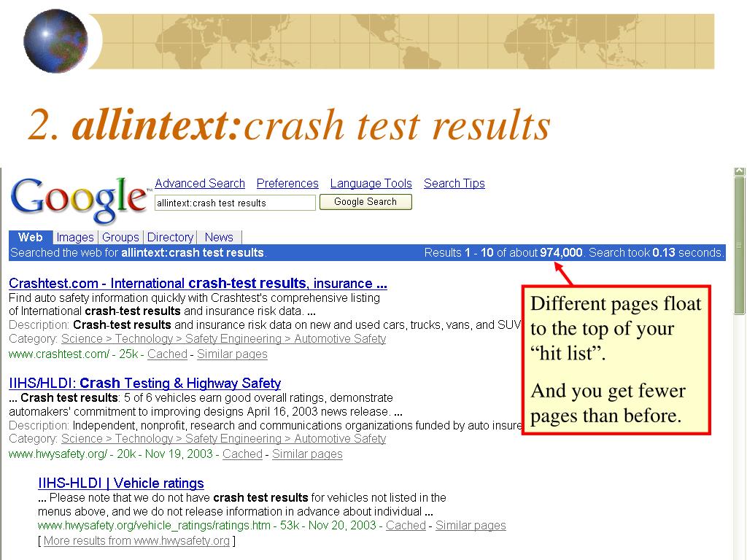Open Similar pages for www.hwysafety.org/ 20k result
Screen dimensions: 747x560
307,454
